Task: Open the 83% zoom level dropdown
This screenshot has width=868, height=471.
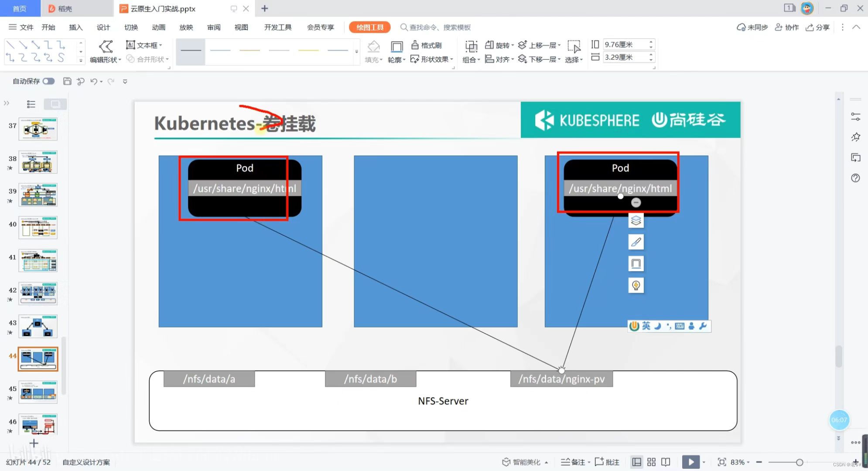Action: click(x=740, y=462)
